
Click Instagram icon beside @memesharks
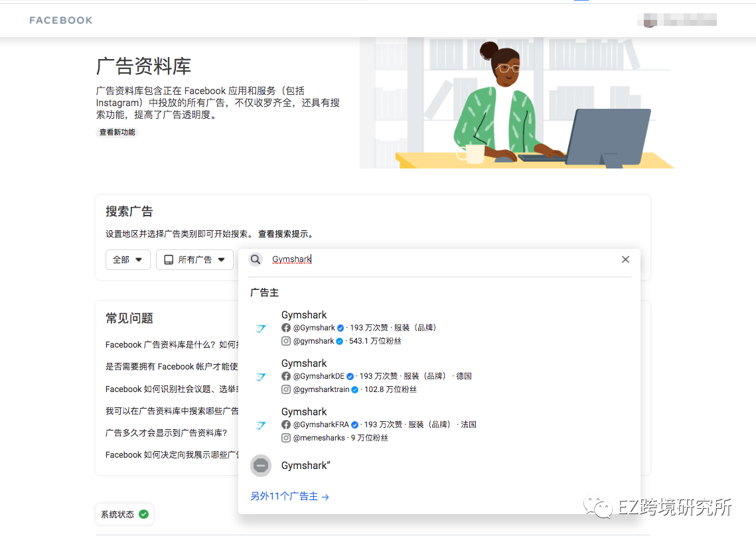tap(286, 438)
